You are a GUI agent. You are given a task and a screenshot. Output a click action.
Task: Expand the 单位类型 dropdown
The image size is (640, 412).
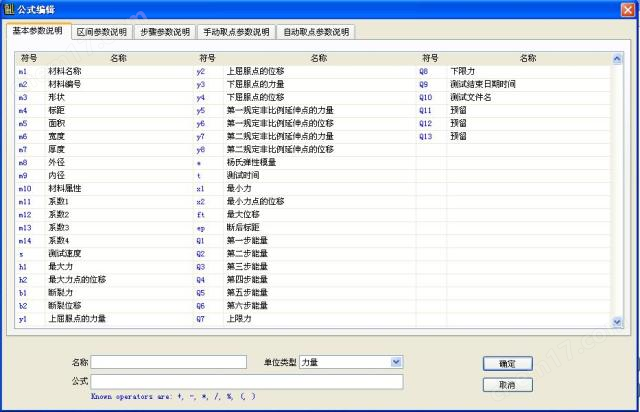(x=395, y=362)
